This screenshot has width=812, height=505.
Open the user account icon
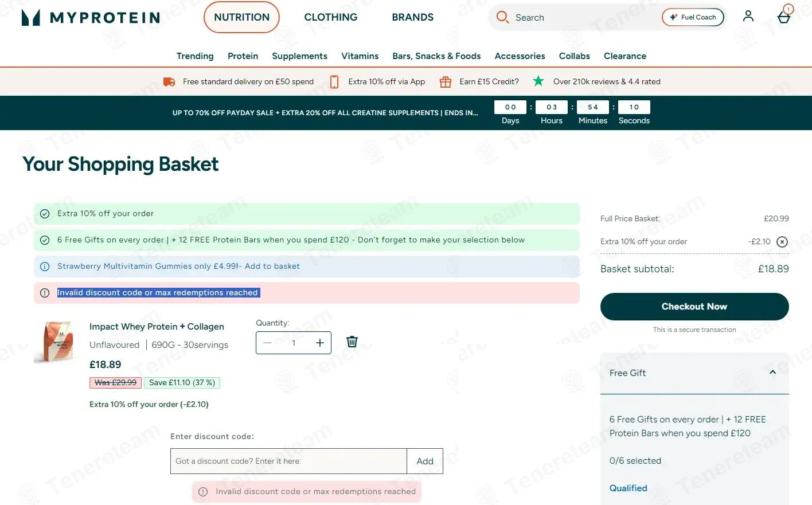[x=748, y=16]
